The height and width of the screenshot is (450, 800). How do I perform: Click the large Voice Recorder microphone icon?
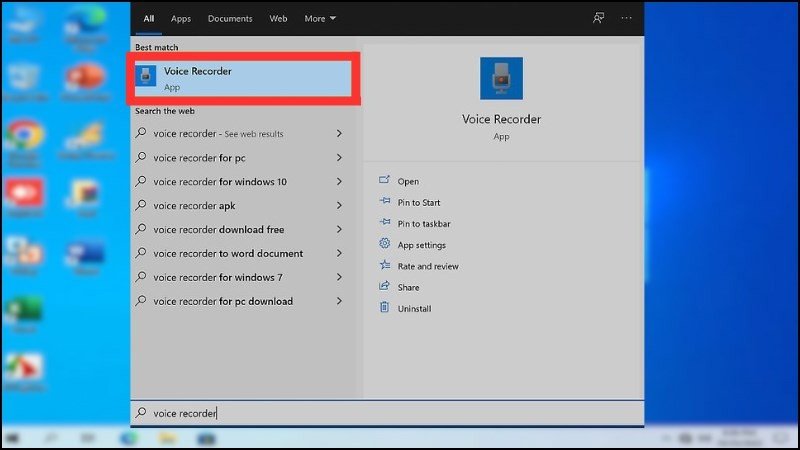501,79
